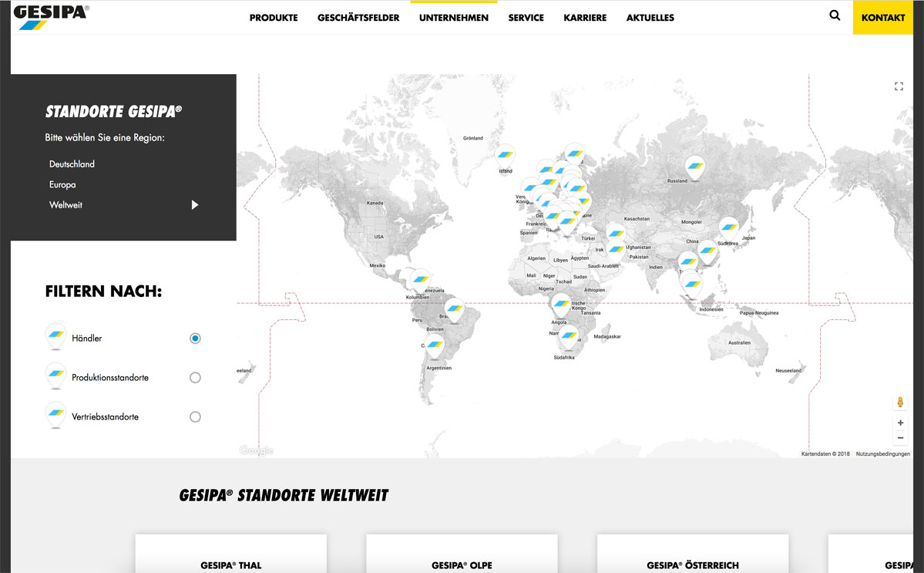Toggle fullscreen view of the map
This screenshot has width=924, height=573.
[x=899, y=86]
